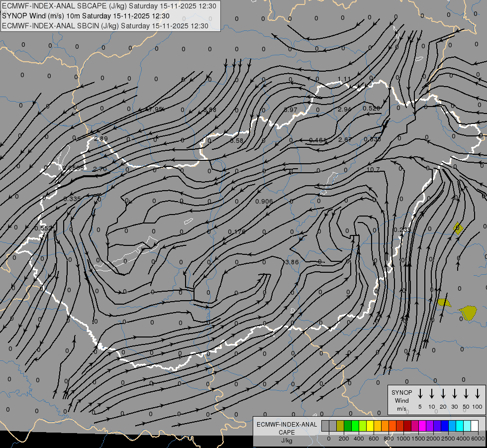Click the 0.338 value on the map
This screenshot has height=448, width=487.
[372, 139]
